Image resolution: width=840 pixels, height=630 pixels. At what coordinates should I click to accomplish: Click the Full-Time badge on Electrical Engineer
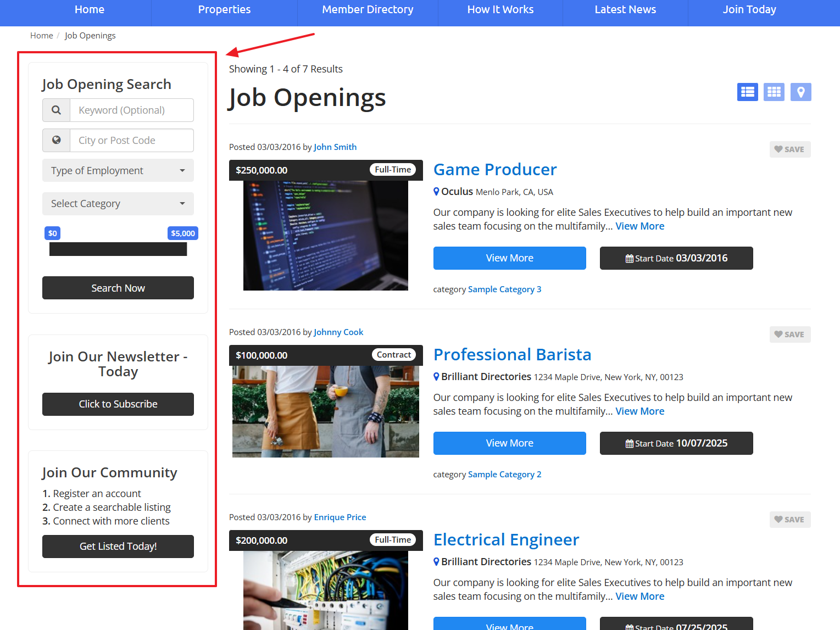tap(393, 540)
